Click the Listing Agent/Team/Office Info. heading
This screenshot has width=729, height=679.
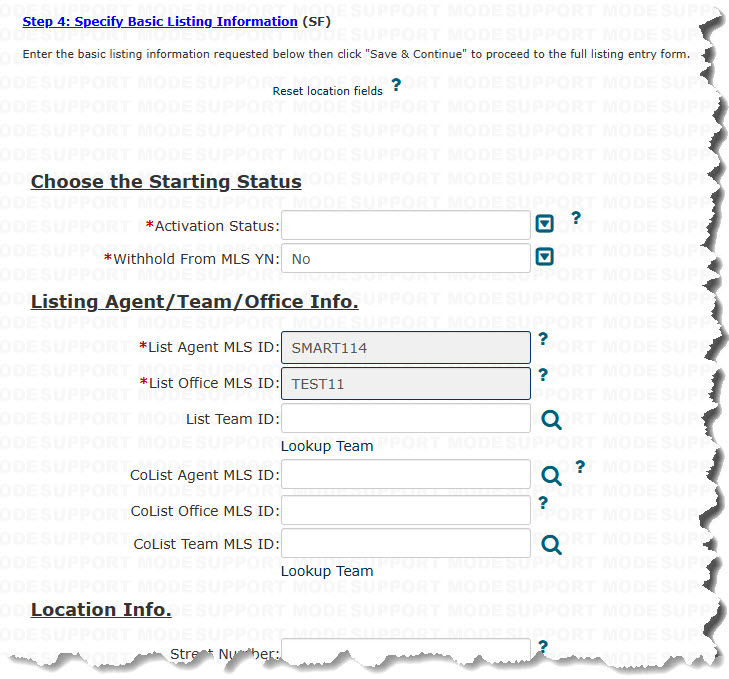[x=194, y=302]
